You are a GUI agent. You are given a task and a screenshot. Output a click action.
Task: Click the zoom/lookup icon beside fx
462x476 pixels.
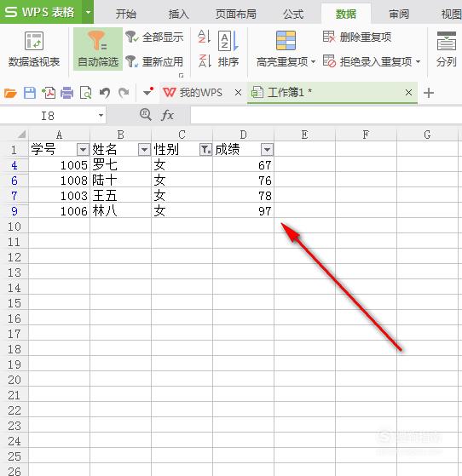(x=145, y=115)
